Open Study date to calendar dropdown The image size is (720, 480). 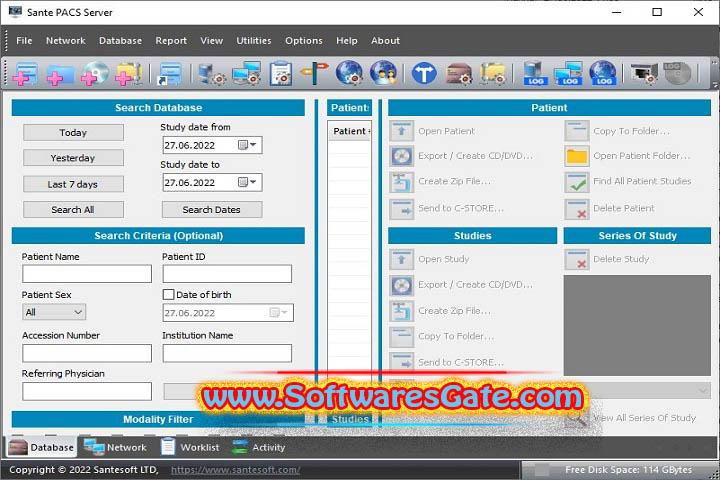tap(248, 182)
